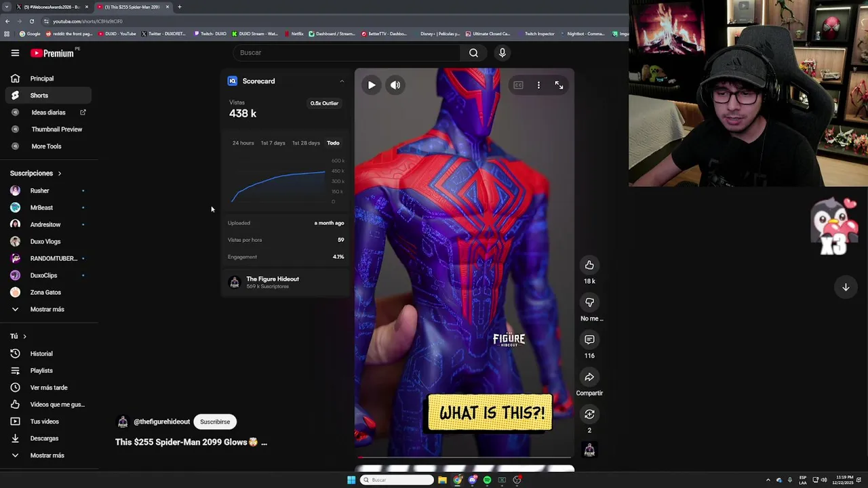Expand the short's title description ellipsis

pos(264,443)
